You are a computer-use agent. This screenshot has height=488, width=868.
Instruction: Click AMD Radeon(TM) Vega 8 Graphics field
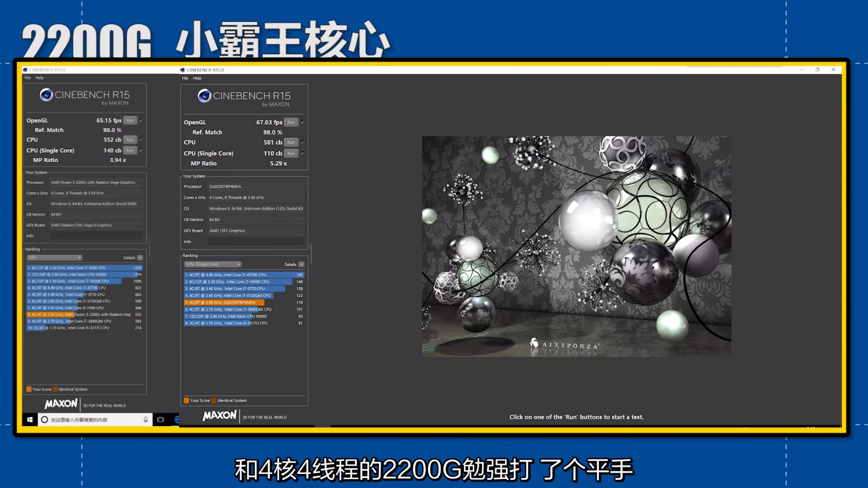(x=96, y=225)
